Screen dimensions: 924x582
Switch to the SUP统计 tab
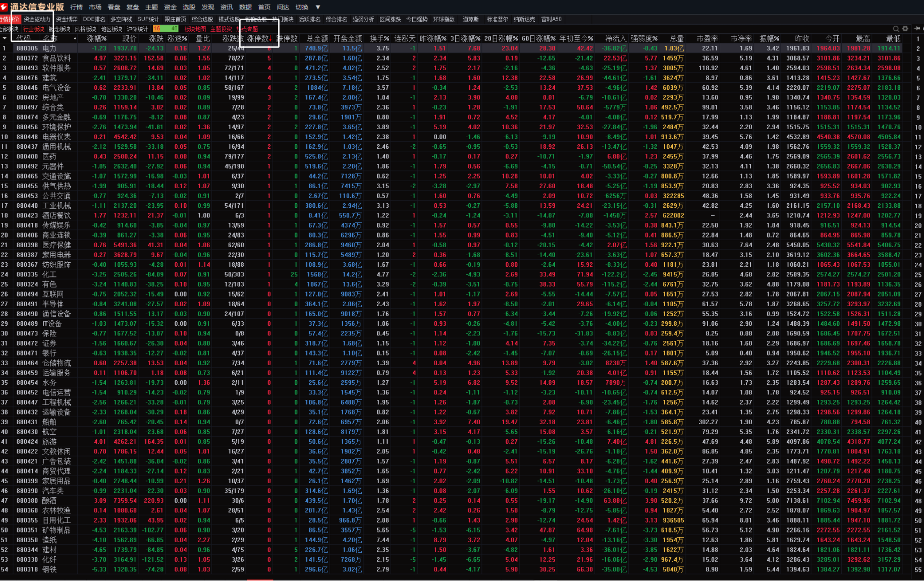tap(148, 19)
